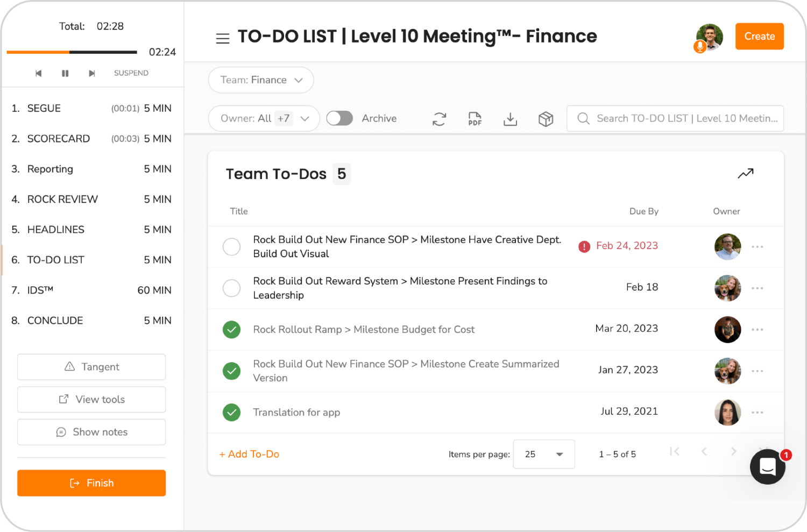
Task: Enable the Archive toggle
Action: 339,118
